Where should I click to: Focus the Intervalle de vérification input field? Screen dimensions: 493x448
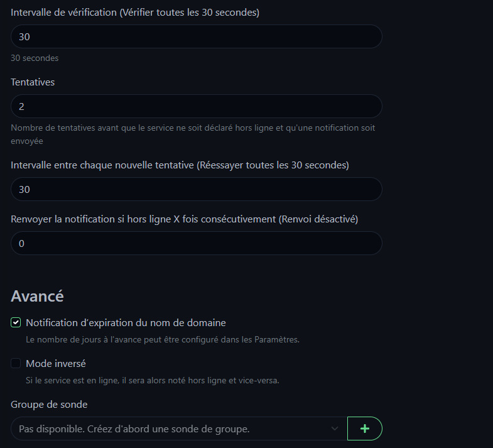pos(196,36)
